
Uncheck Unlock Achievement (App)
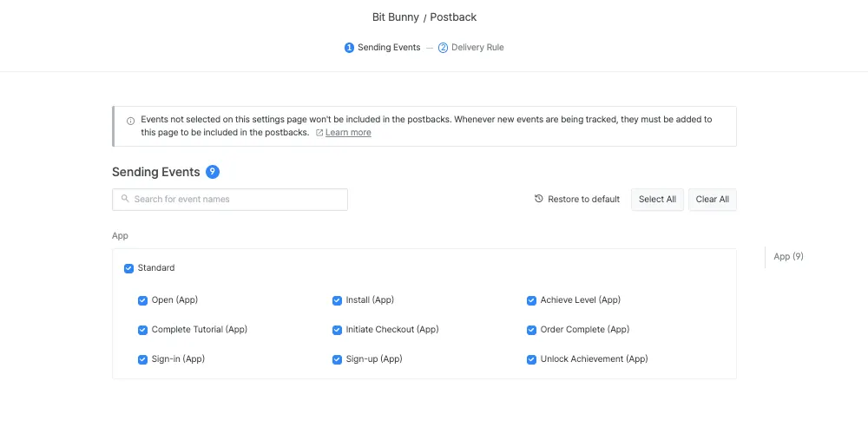[532, 359]
